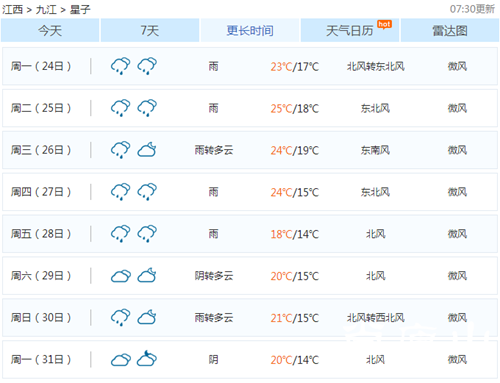The image size is (500, 383).
Task: Click first rain icon for 周五（28日）
Action: (120, 233)
